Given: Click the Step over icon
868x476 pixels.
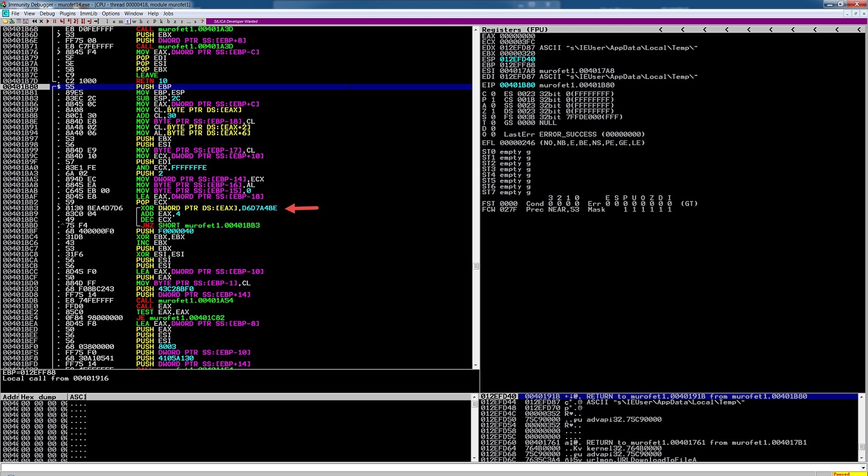Looking at the screenshot, I should click(x=69, y=21).
